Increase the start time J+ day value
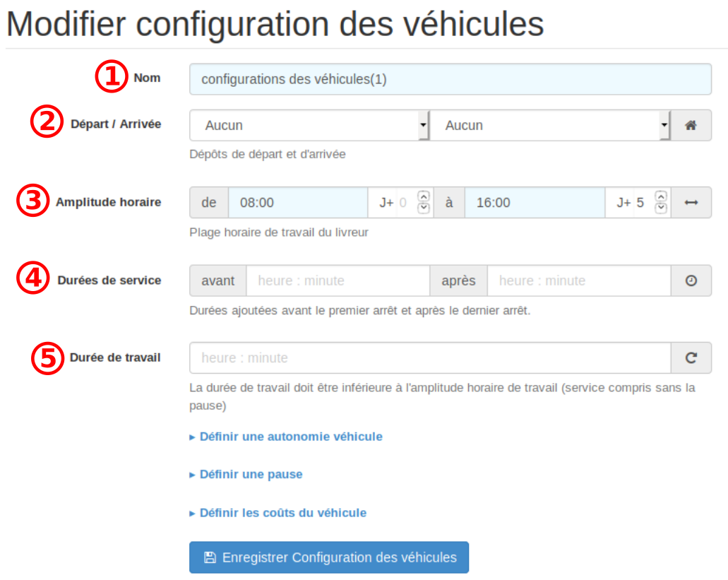The width and height of the screenshot is (728, 580). click(x=424, y=197)
